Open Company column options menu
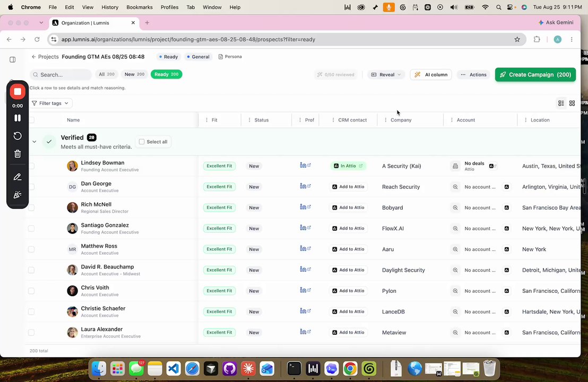The image size is (588, 382). (385, 120)
